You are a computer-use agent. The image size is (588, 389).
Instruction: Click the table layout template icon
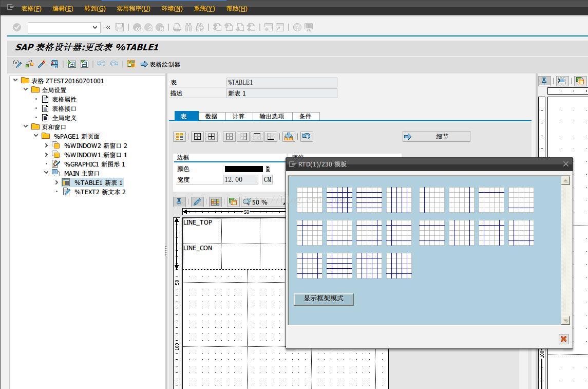pyautogui.click(x=180, y=137)
